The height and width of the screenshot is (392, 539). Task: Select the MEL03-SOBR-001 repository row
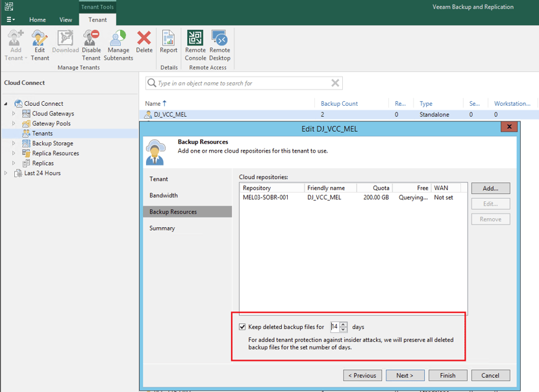[353, 197]
